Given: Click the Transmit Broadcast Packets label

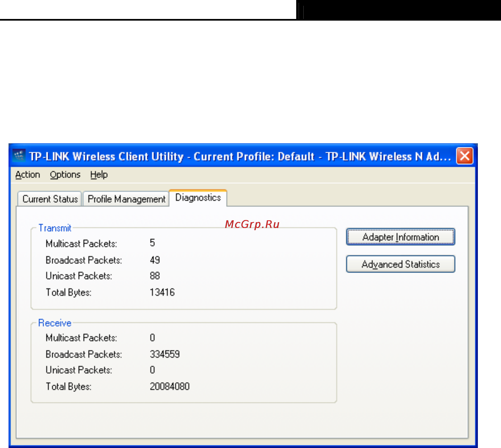Looking at the screenshot, I should [84, 260].
